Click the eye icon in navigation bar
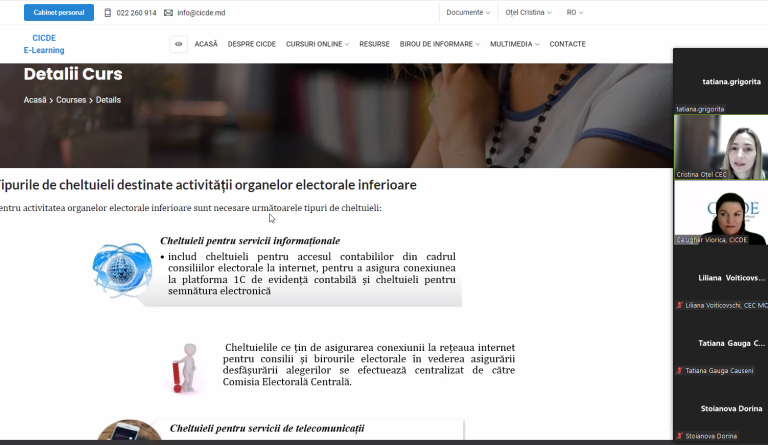Screen dimensions: 768x445 (178, 44)
